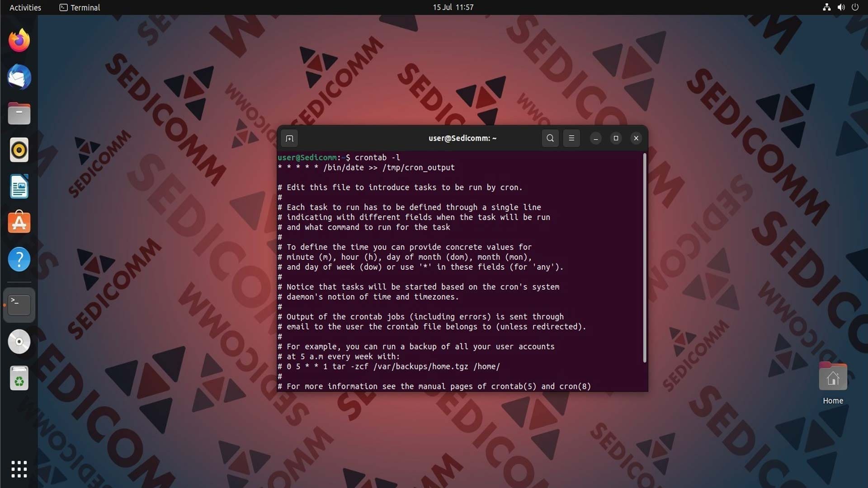The image size is (868, 488).
Task: Click the 'crontab -l' command text
Action: [377, 157]
